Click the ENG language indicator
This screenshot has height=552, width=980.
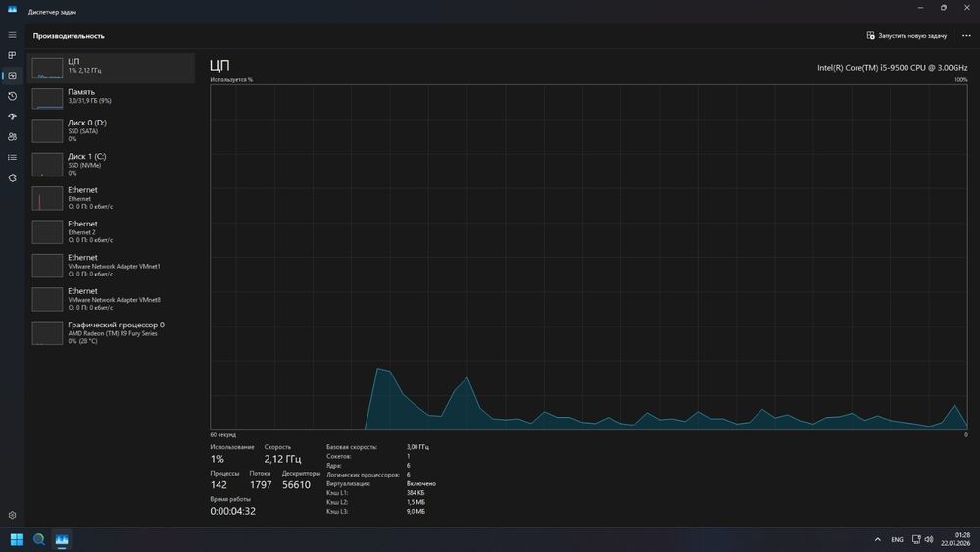[897, 539]
